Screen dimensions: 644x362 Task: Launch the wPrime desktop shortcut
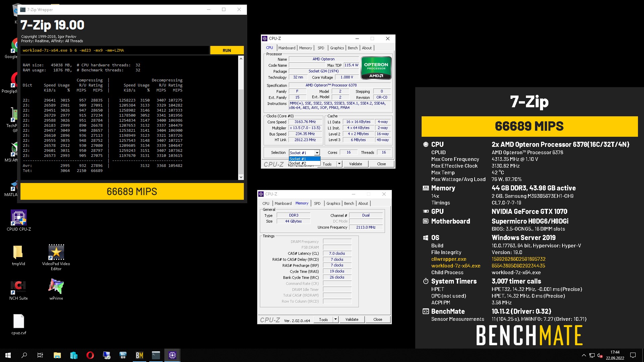56,290
